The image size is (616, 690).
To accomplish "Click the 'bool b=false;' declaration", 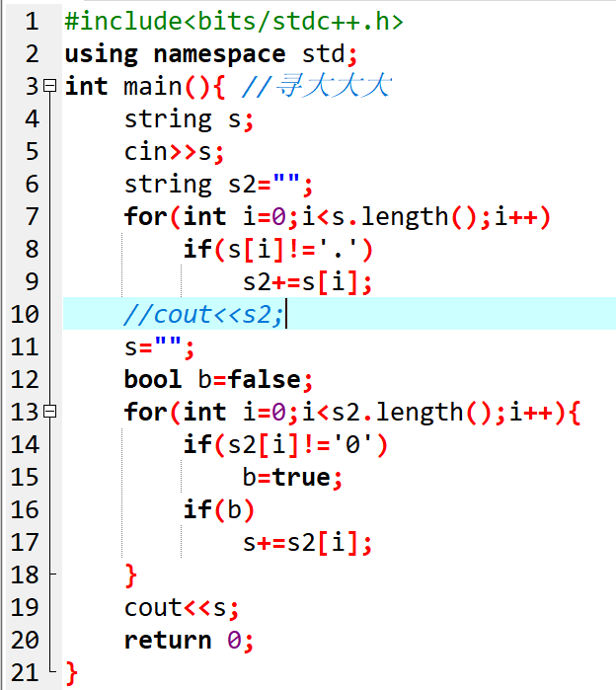I will click(x=218, y=380).
